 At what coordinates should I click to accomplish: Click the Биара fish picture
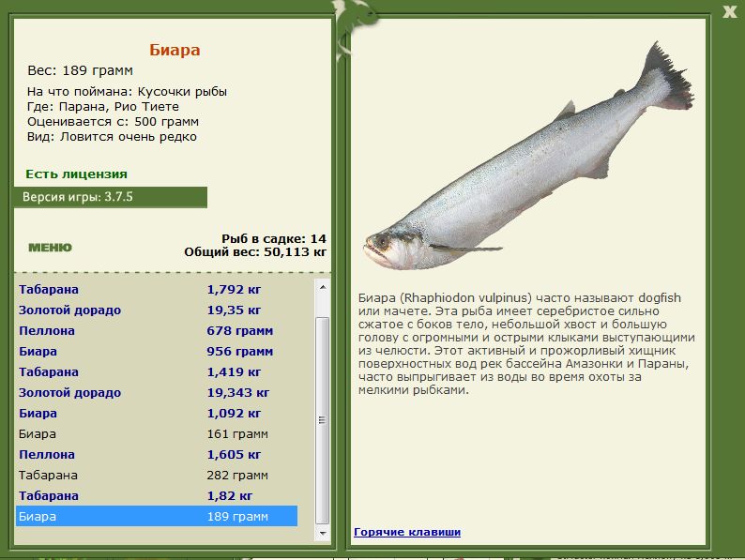(x=528, y=157)
